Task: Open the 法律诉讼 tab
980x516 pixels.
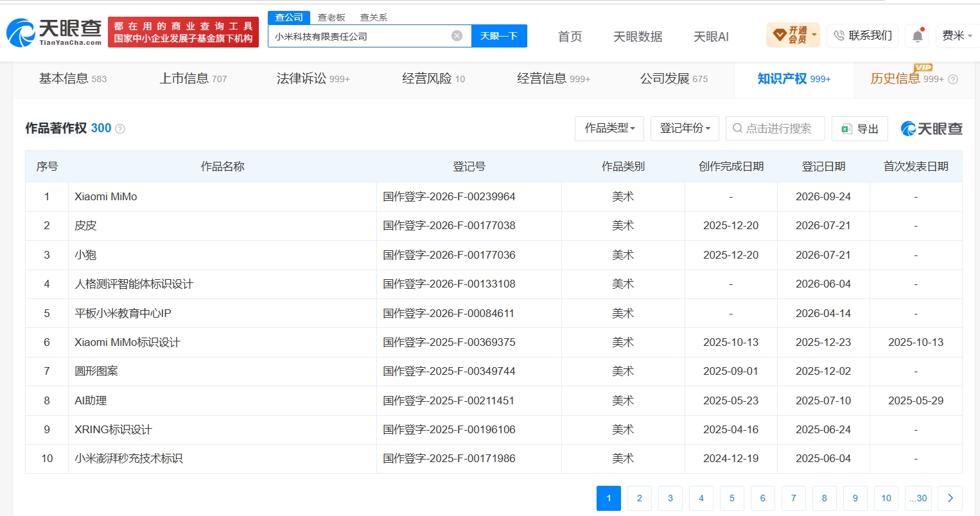Action: click(313, 79)
